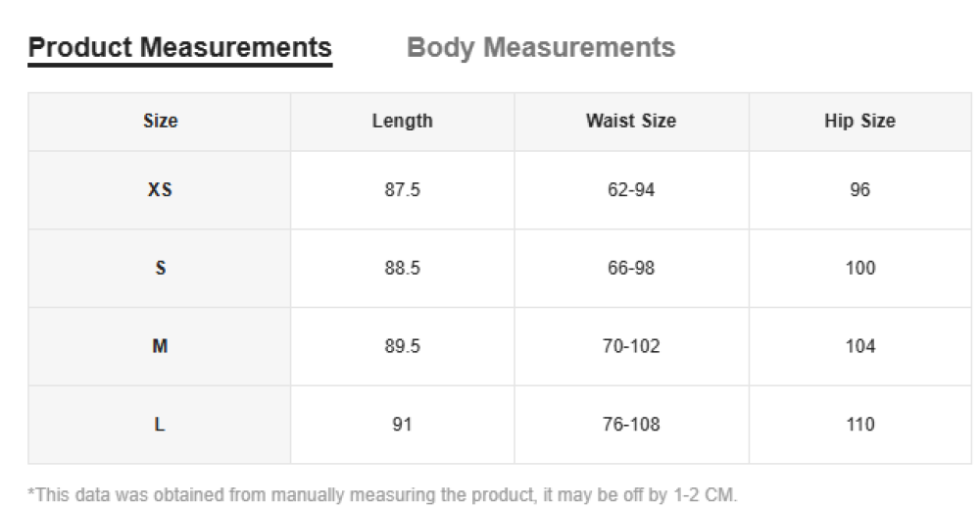The height and width of the screenshot is (509, 980).
Task: Click the Size column header
Action: coord(160,122)
